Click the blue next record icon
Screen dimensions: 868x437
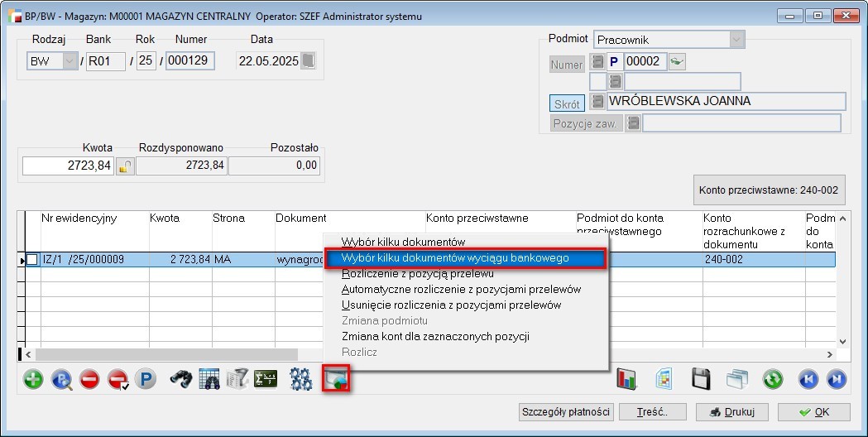(837, 380)
